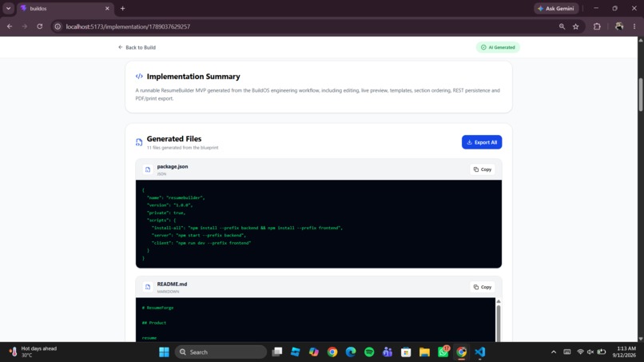Open the Chrome profile avatar
The width and height of the screenshot is (644, 362).
(x=619, y=26)
